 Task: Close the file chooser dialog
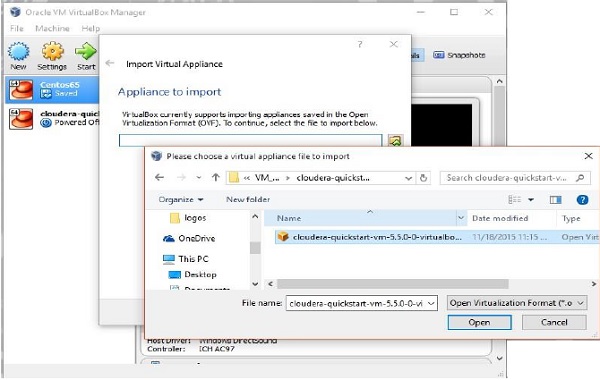[589, 156]
